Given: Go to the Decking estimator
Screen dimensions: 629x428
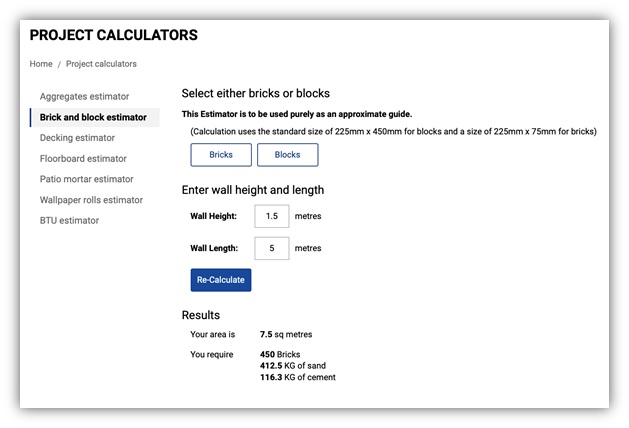Looking at the screenshot, I should point(77,138).
